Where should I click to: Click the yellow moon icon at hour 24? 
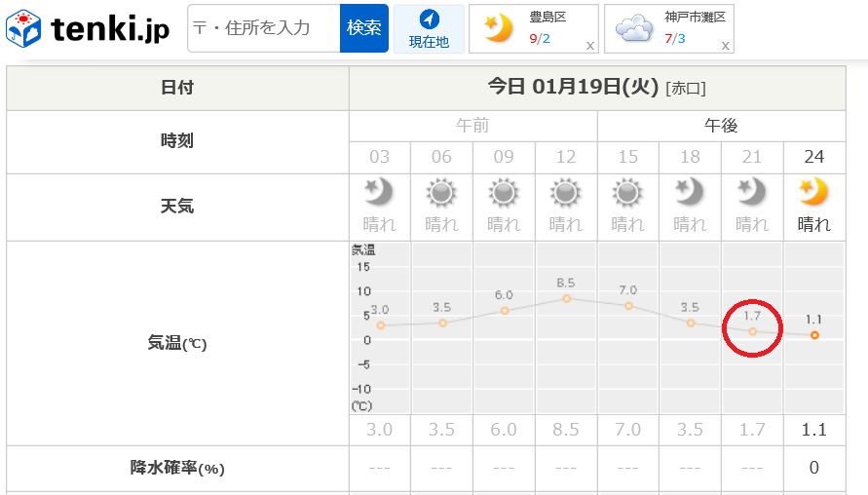813,192
